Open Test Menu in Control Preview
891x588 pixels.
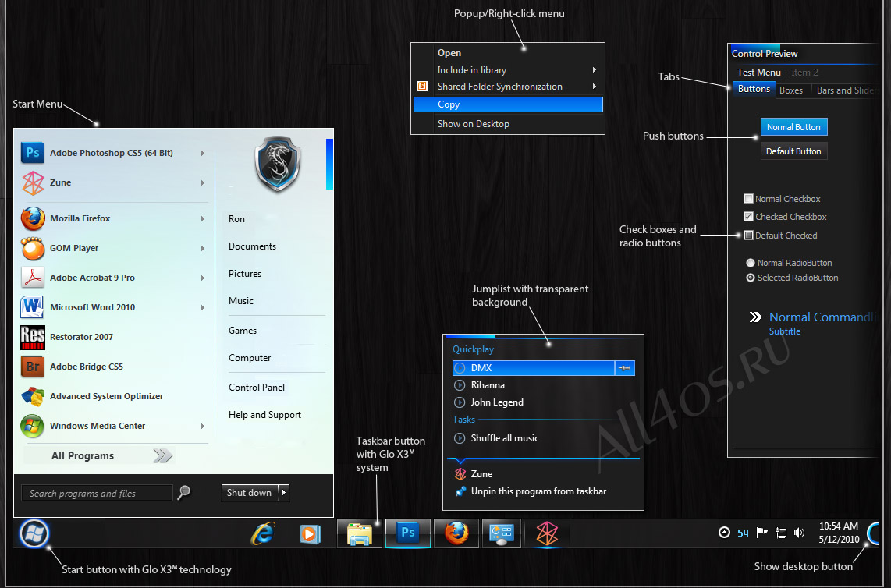click(x=758, y=73)
